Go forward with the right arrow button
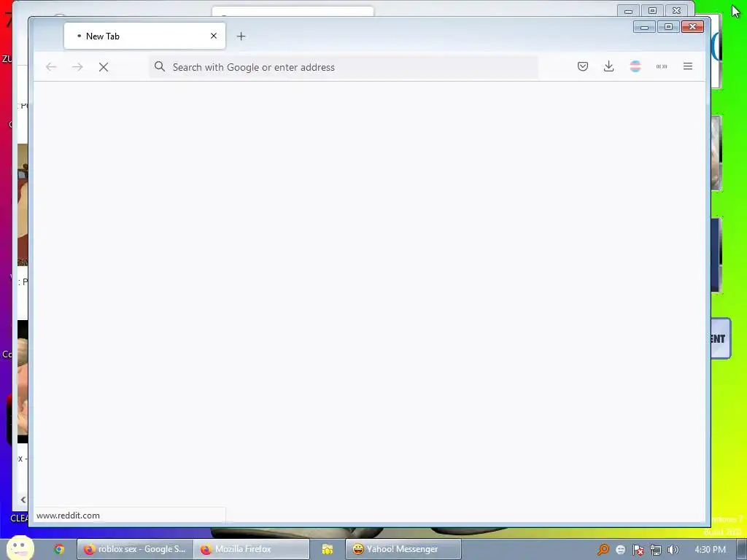This screenshot has height=560, width=747. pyautogui.click(x=77, y=67)
